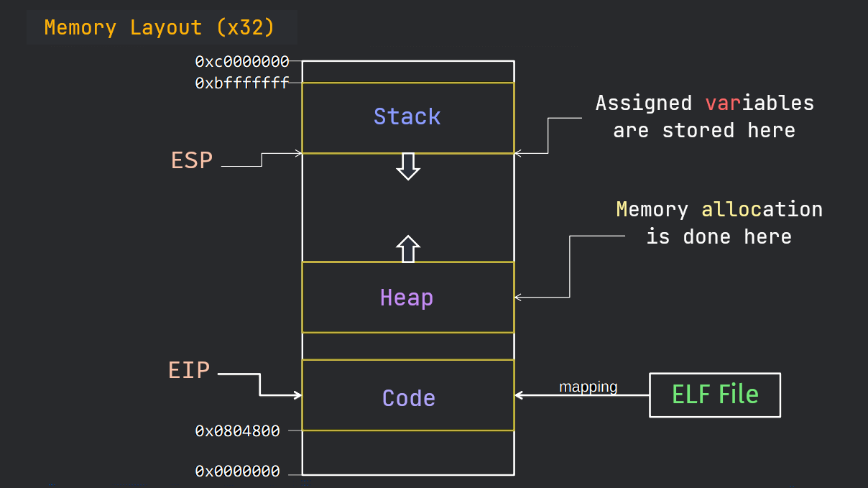Click the 'mapping' text label
The width and height of the screenshot is (868, 488).
pyautogui.click(x=588, y=386)
